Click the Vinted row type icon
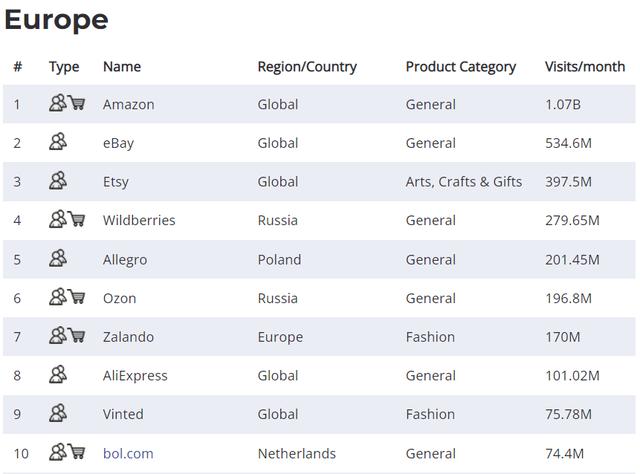The width and height of the screenshot is (640, 474). (x=58, y=413)
